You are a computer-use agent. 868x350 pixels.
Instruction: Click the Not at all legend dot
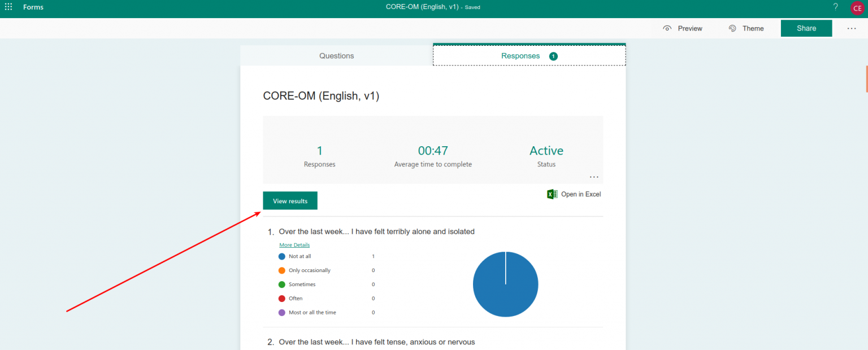point(282,256)
